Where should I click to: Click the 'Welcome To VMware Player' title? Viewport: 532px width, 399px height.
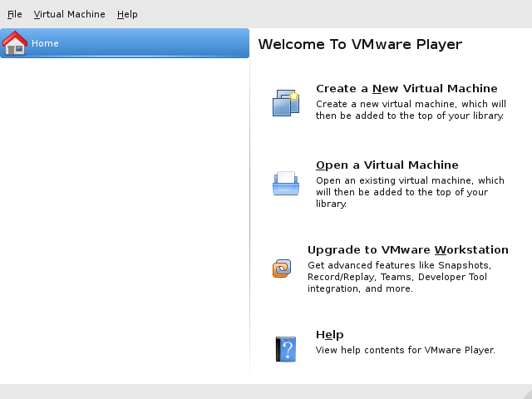pyautogui.click(x=360, y=44)
